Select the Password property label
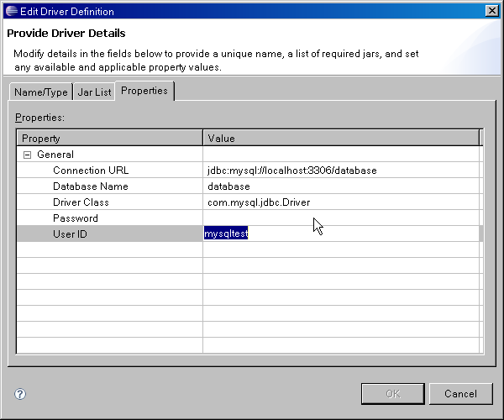The height and width of the screenshot is (420, 504). (75, 218)
